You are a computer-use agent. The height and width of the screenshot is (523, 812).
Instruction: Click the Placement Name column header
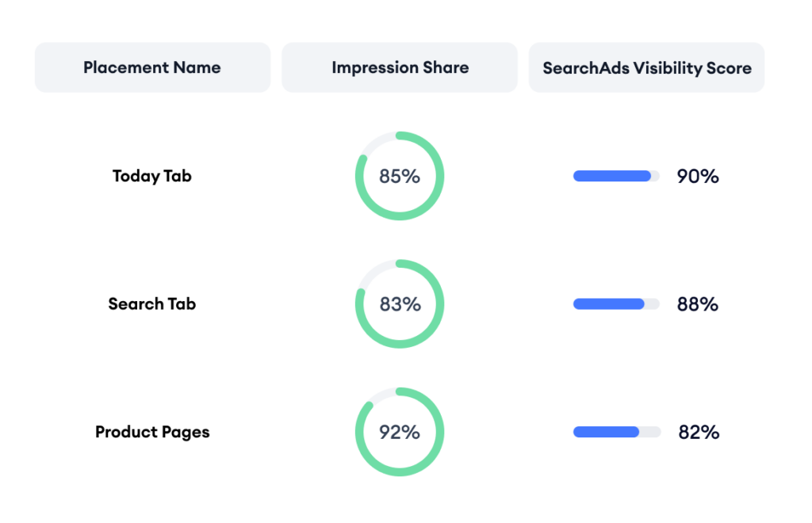(152, 68)
